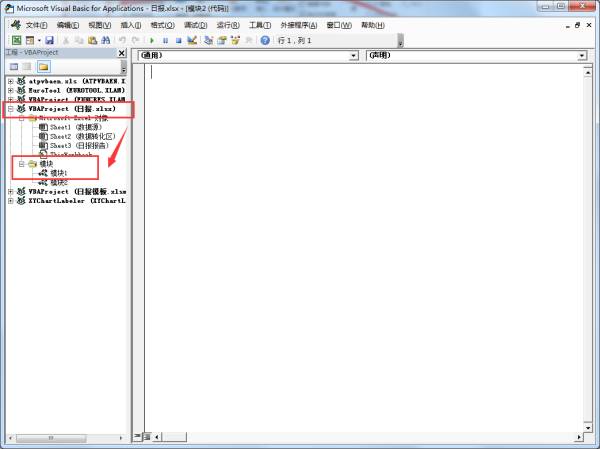The width and height of the screenshot is (600, 449).
Task: Click the Break pause icon
Action: point(165,40)
